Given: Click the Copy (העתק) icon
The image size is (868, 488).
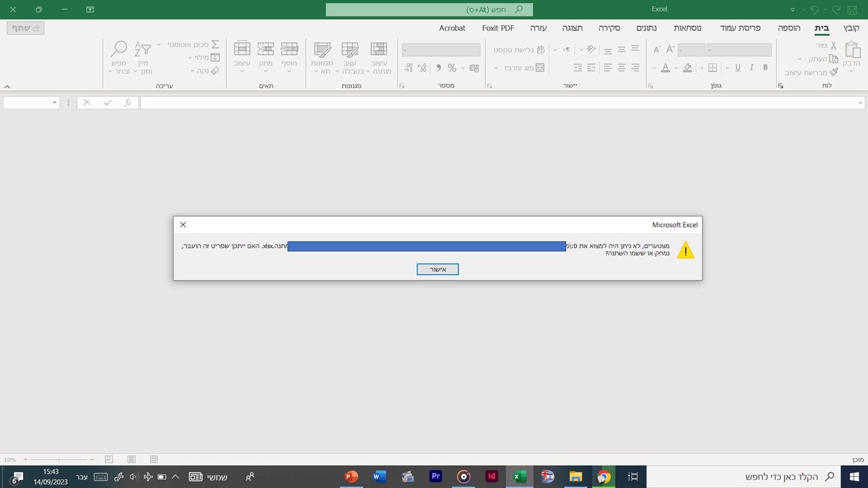Looking at the screenshot, I should point(833,59).
